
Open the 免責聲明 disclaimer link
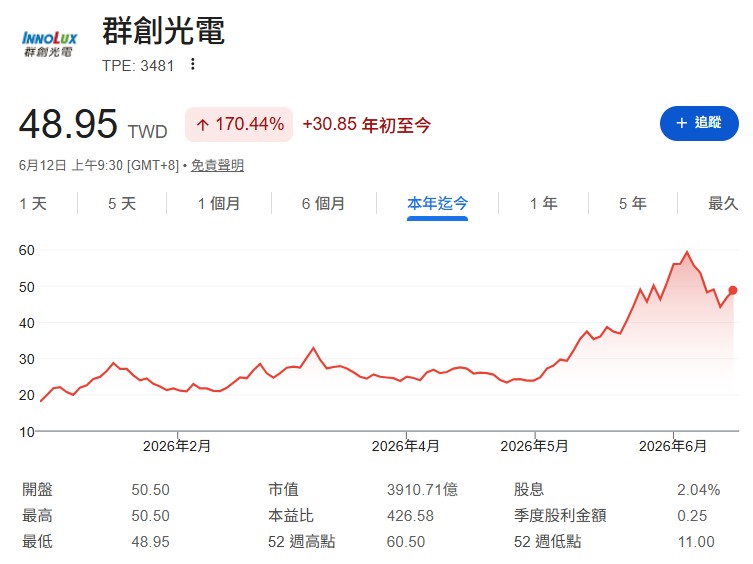click(218, 165)
